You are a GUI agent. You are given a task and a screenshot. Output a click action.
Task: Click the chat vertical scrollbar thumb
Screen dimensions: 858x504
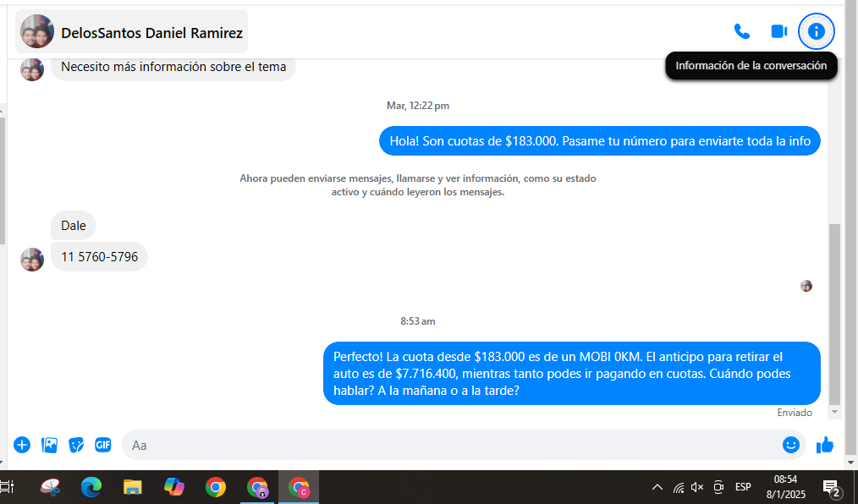834,315
